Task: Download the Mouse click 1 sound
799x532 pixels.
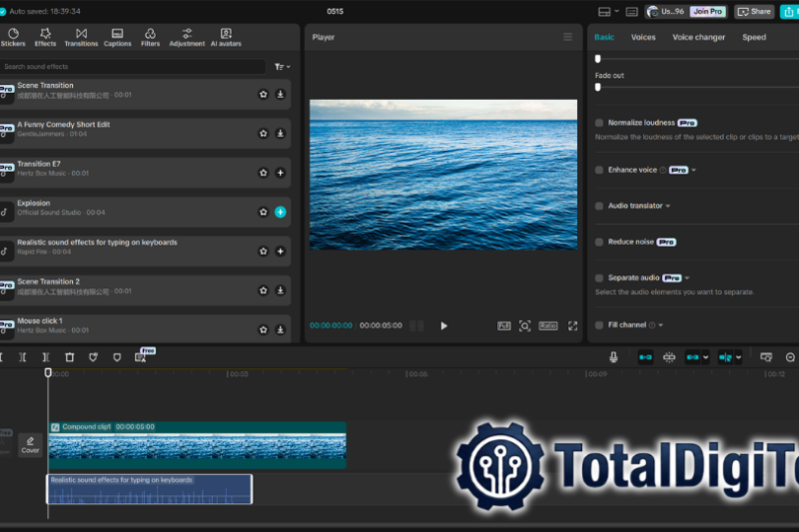Action: coord(281,330)
